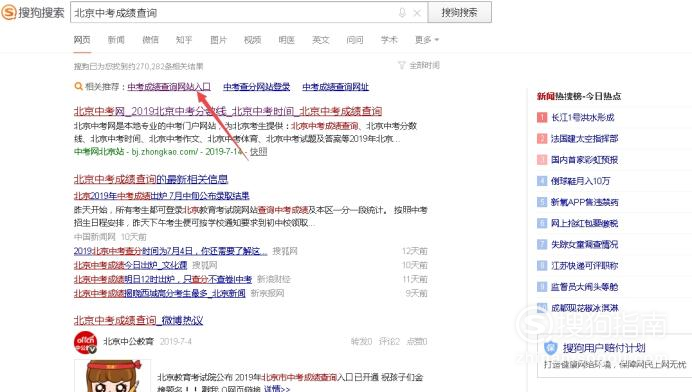
Task: Click the filter funnel icon
Action: click(401, 65)
